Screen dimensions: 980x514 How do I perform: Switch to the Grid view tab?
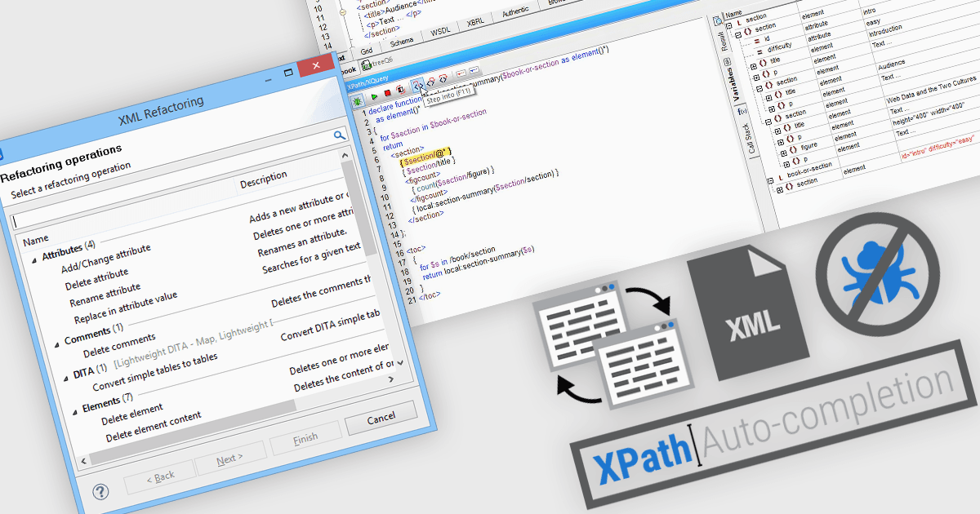tap(367, 51)
